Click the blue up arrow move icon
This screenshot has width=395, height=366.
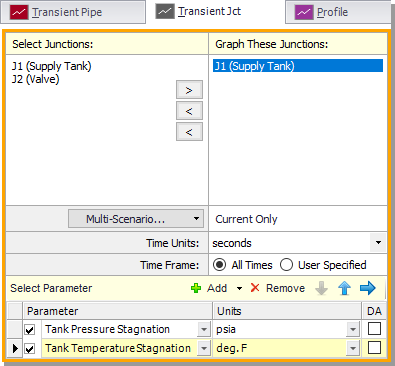click(345, 288)
